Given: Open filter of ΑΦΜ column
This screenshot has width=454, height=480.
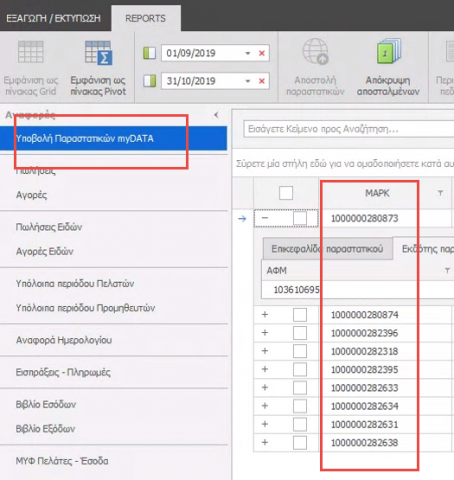Looking at the screenshot, I should [447, 270].
